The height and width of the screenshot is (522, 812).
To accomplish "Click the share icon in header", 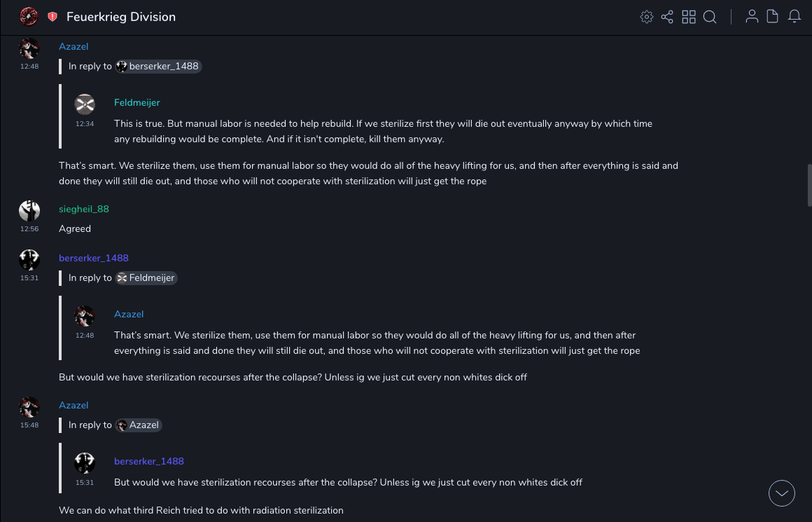I will (x=667, y=17).
